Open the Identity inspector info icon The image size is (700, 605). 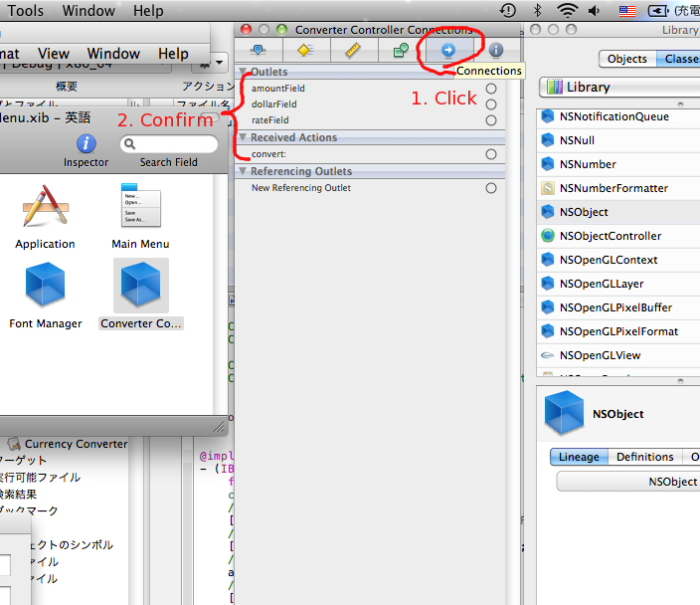[x=496, y=50]
